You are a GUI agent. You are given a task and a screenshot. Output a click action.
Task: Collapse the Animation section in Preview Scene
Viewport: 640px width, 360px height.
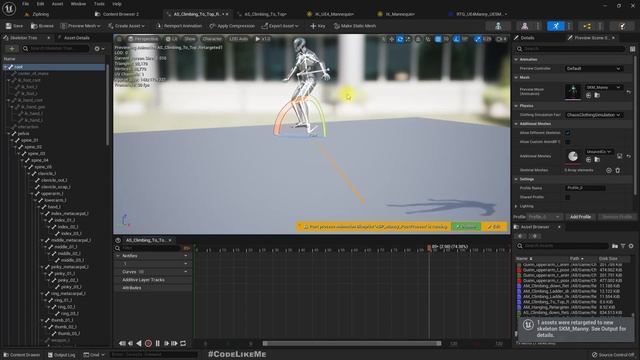(x=516, y=60)
